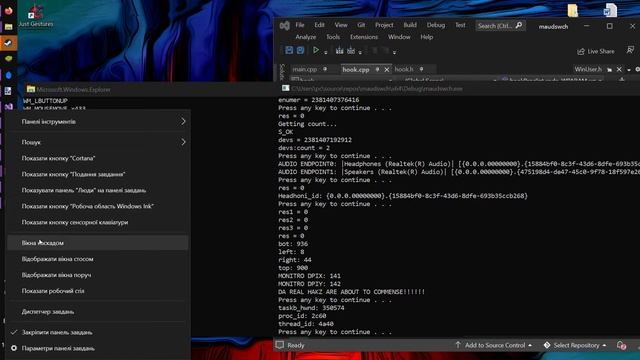Click the pin icon on the hook.cpp tab
This screenshot has height=360, width=640.
pyautogui.click(x=378, y=69)
